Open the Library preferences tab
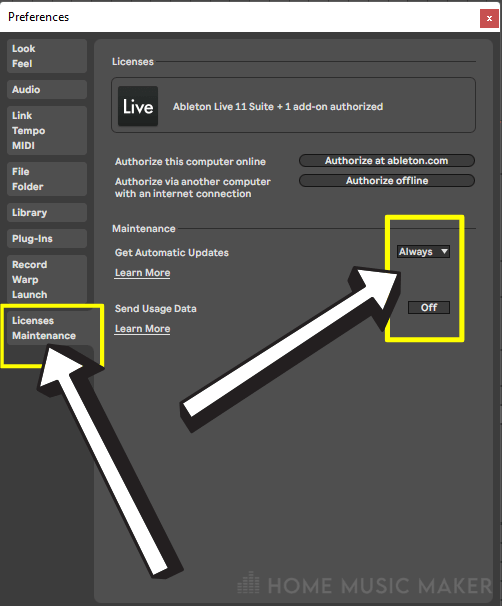The height and width of the screenshot is (606, 502). [x=47, y=213]
